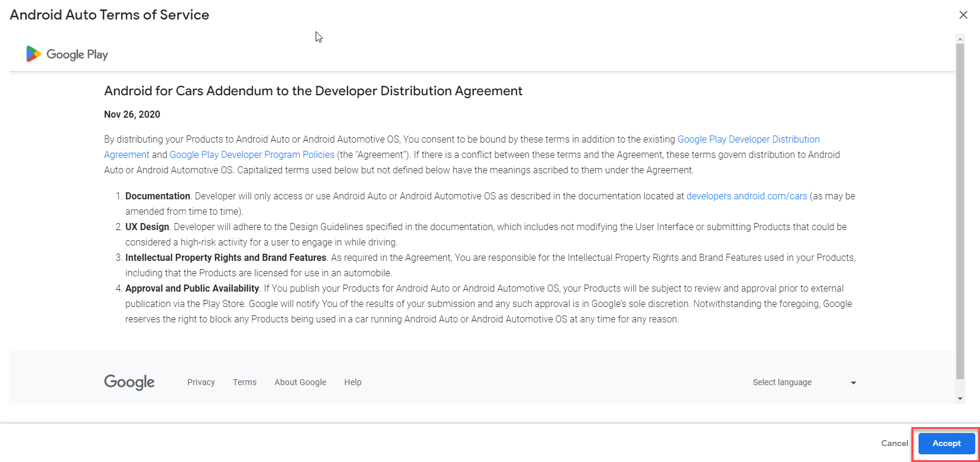
Task: Close the Terms of Service dialog
Action: click(963, 15)
